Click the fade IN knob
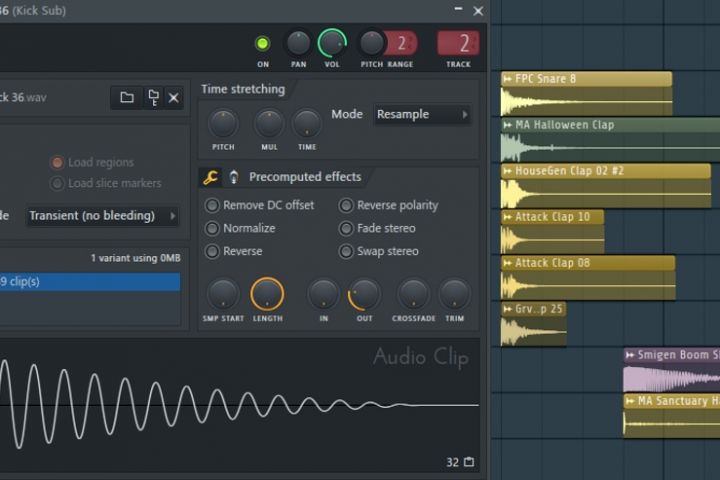720x480 pixels. [324, 294]
